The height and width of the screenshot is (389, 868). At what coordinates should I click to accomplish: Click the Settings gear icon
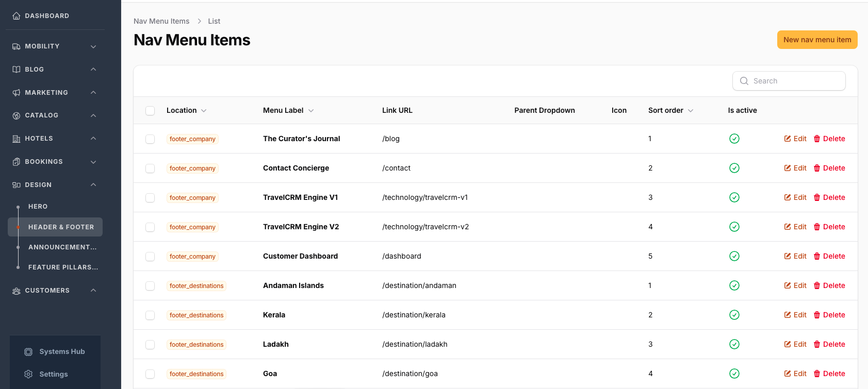pyautogui.click(x=28, y=375)
